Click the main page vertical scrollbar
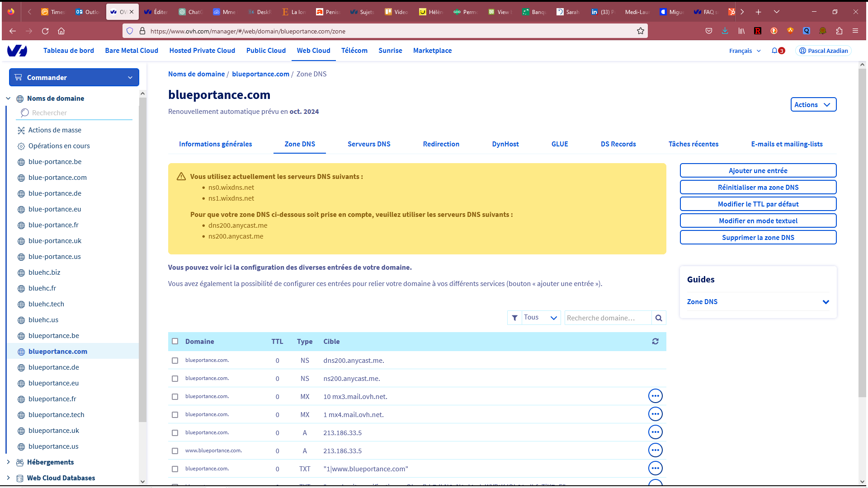This screenshot has width=868, height=488. click(x=862, y=233)
